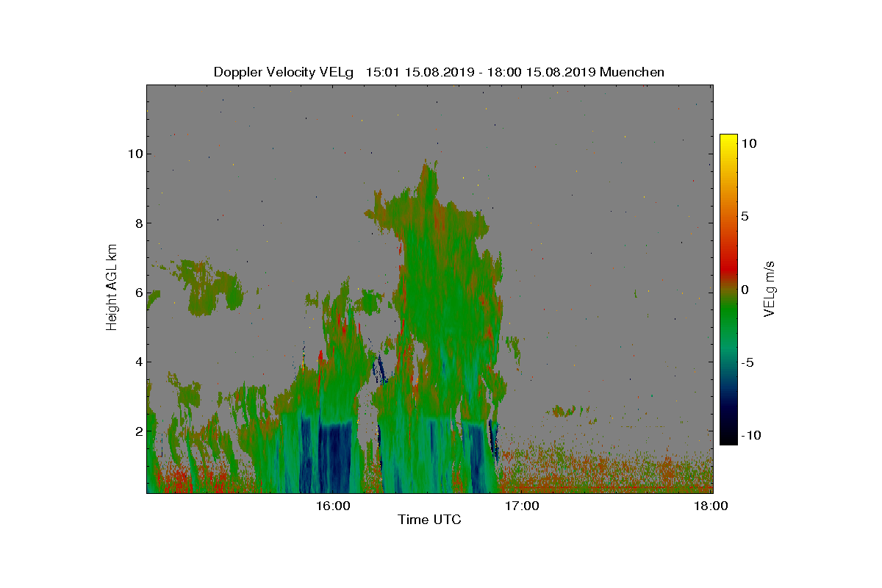This screenshot has height=588, width=882.
Task: Click the colorbar value '5'
Action: [745, 217]
